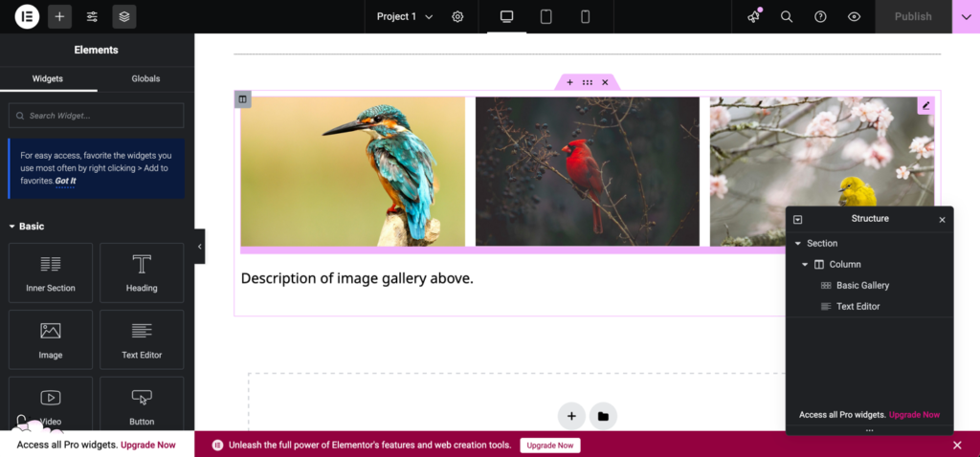
Task: Open the help question mark icon
Action: pyautogui.click(x=820, y=17)
